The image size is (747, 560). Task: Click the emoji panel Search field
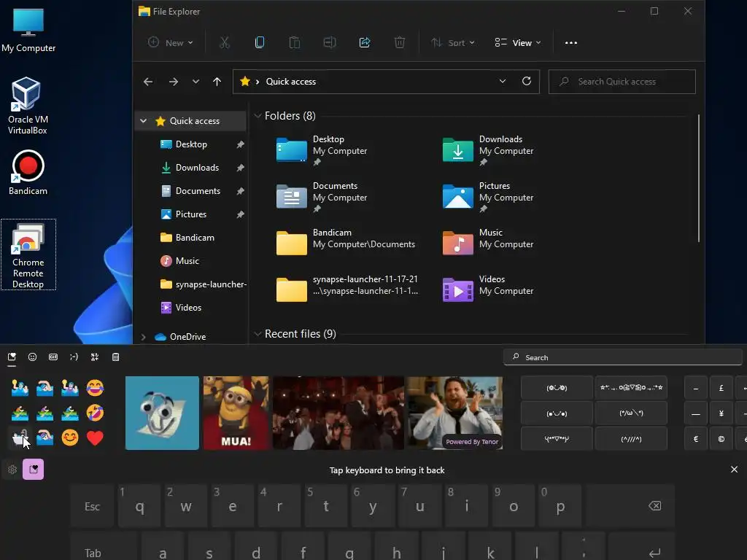pos(623,357)
